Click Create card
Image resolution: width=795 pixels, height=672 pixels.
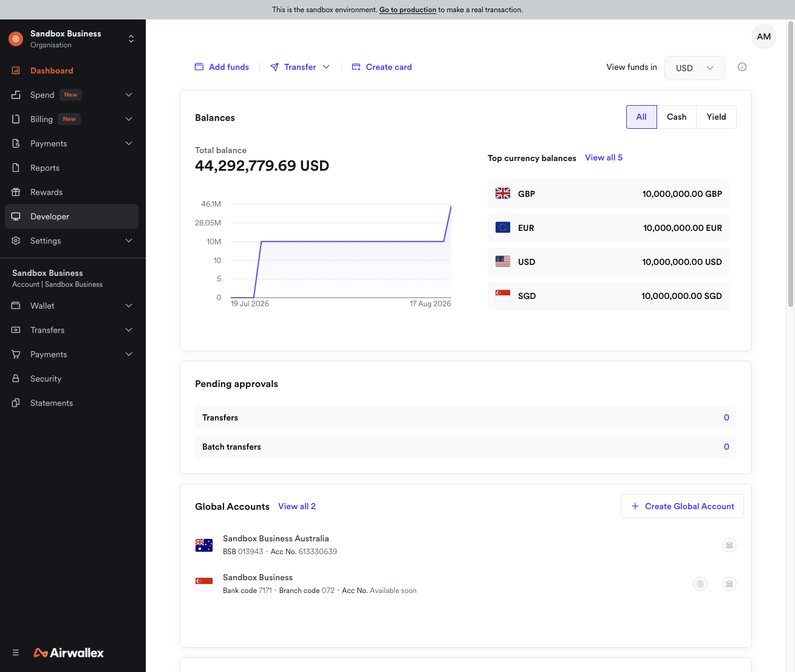click(x=381, y=67)
